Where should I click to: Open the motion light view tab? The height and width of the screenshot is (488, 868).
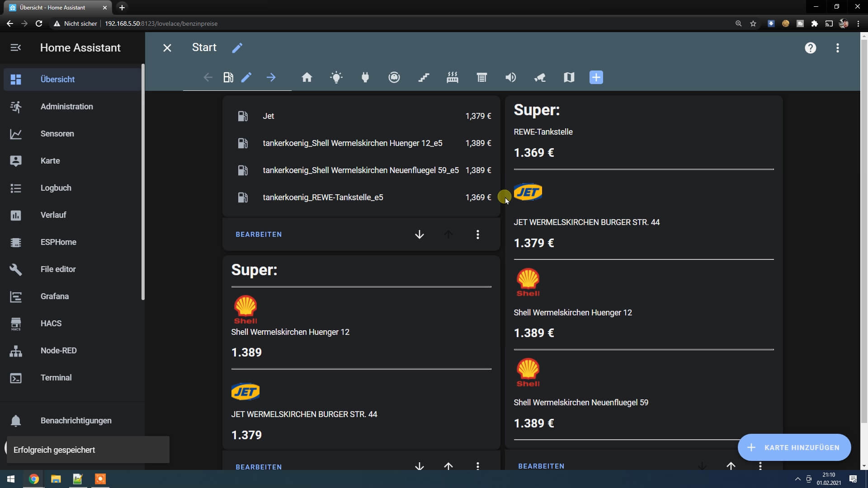pyautogui.click(x=540, y=77)
